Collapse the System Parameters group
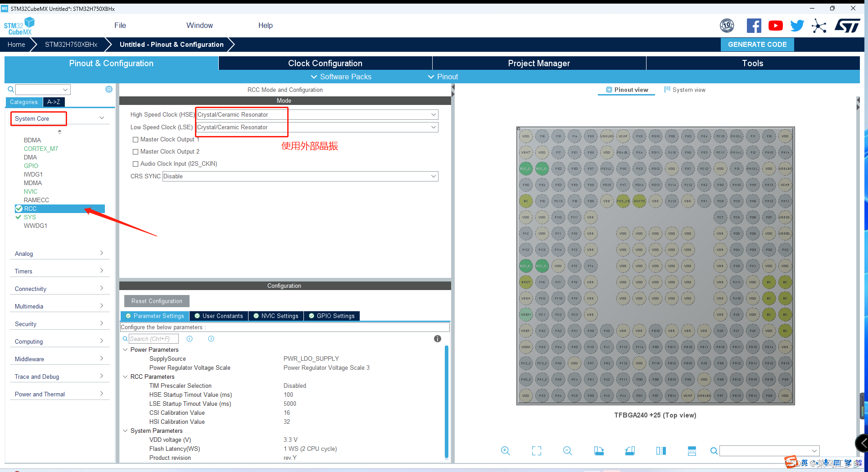This screenshot has width=868, height=472. pos(125,431)
